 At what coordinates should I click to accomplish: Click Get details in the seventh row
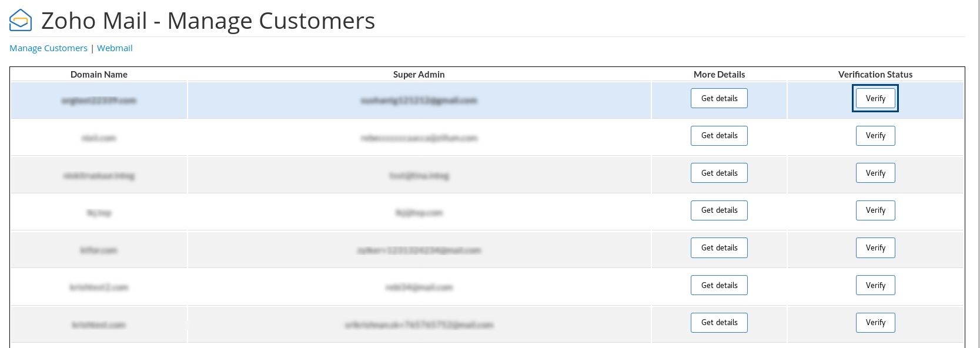pos(719,323)
